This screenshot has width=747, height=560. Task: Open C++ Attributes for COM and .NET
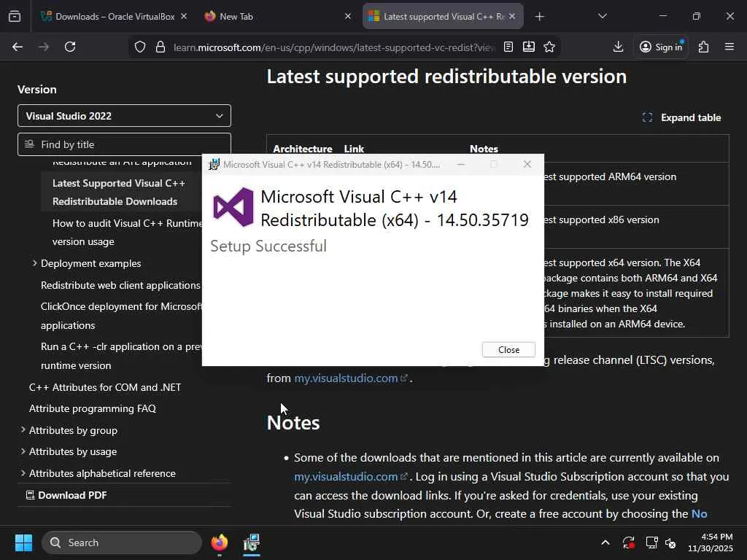point(105,388)
